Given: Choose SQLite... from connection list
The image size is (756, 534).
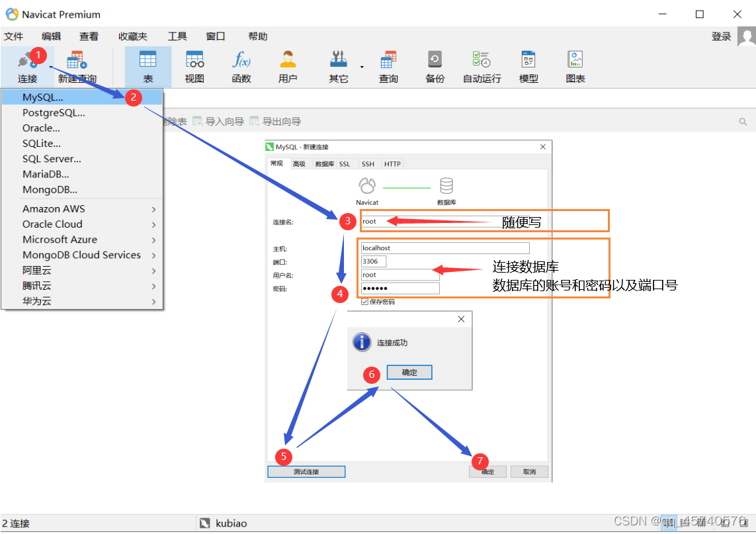Looking at the screenshot, I should pos(82,144).
